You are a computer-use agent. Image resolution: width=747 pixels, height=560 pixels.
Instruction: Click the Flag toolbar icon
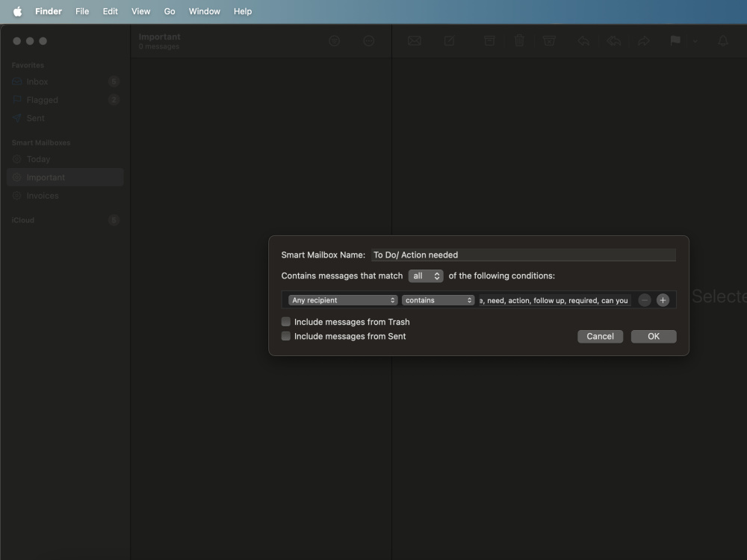[675, 41]
